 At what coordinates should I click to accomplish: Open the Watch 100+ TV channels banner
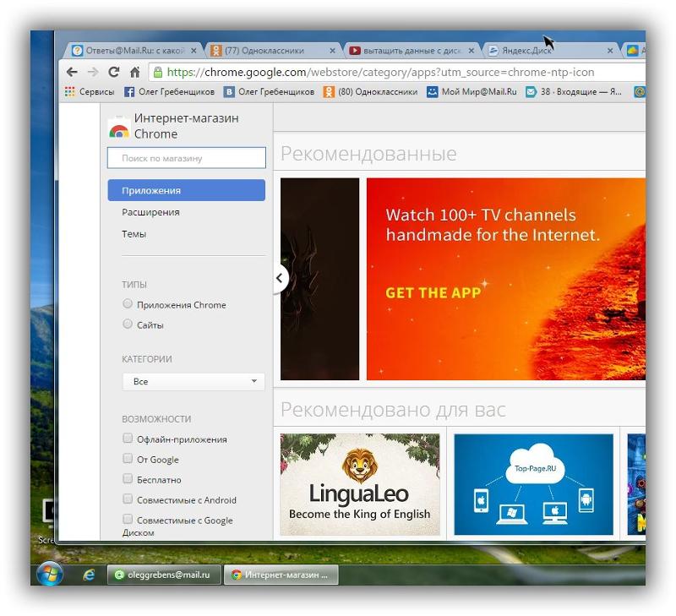click(506, 279)
